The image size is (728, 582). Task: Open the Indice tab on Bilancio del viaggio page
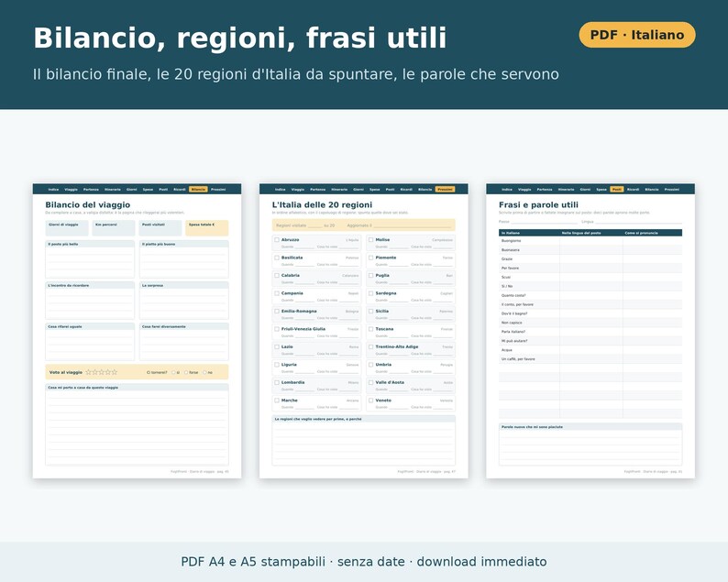[x=53, y=190]
